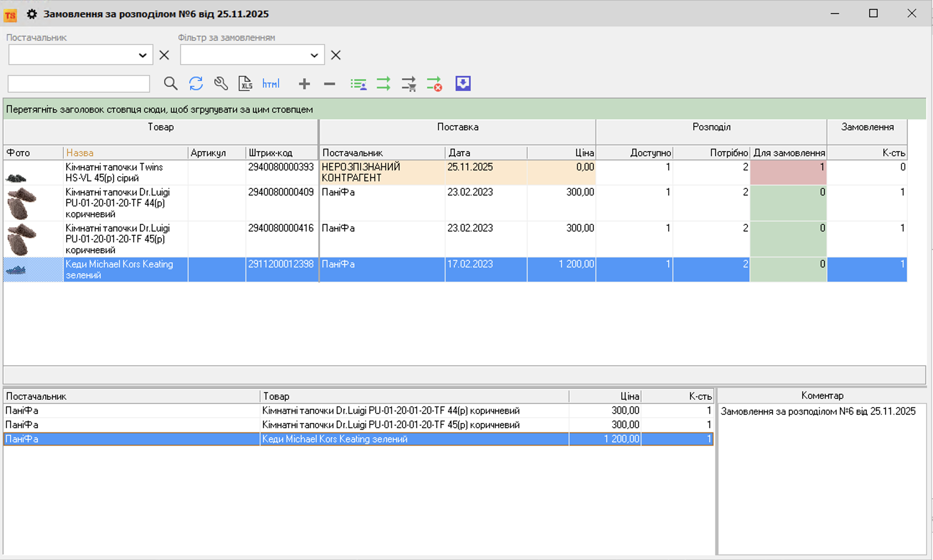Viewport: 933px width, 560px height.
Task: Expand the Фільтр за замовленням dropdown
Action: pos(314,55)
